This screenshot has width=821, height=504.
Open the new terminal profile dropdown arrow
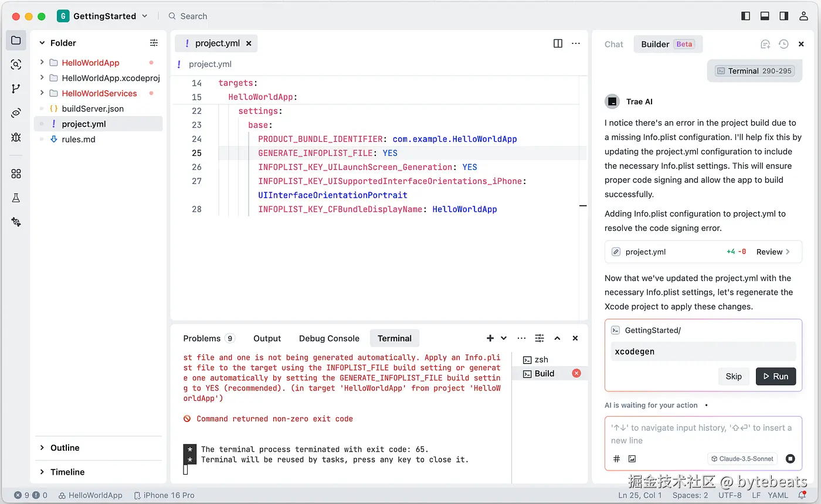click(504, 338)
